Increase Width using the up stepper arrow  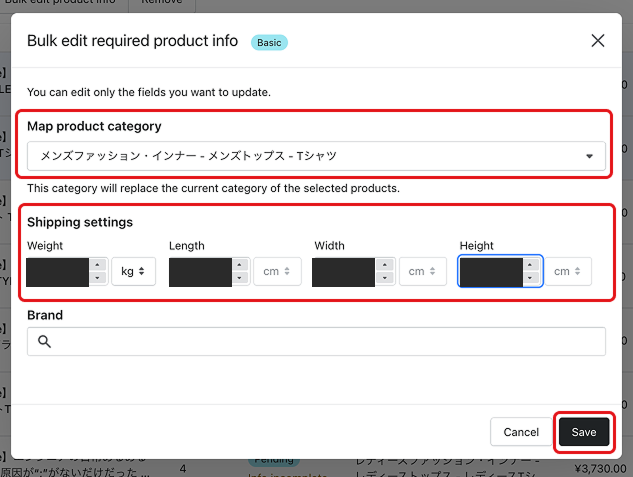click(383, 265)
